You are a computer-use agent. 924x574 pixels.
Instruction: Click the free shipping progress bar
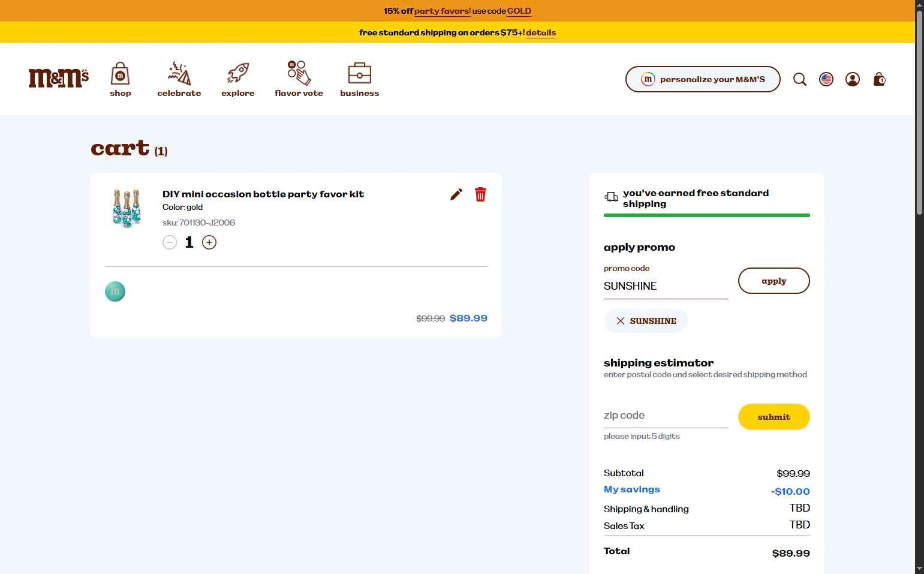tap(707, 215)
